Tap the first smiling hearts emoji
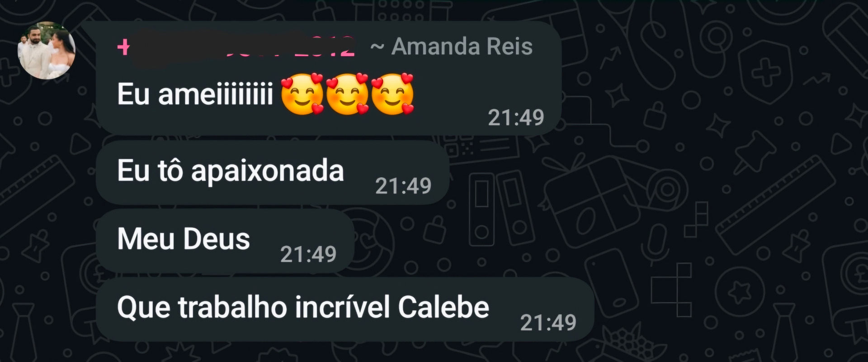The width and height of the screenshot is (868, 362). point(302,94)
